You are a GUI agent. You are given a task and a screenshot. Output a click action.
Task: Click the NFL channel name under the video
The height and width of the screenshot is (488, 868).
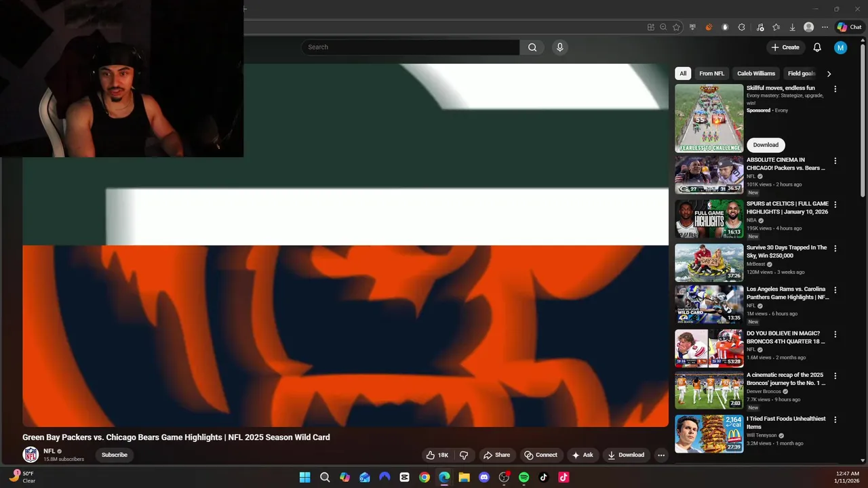(50, 451)
